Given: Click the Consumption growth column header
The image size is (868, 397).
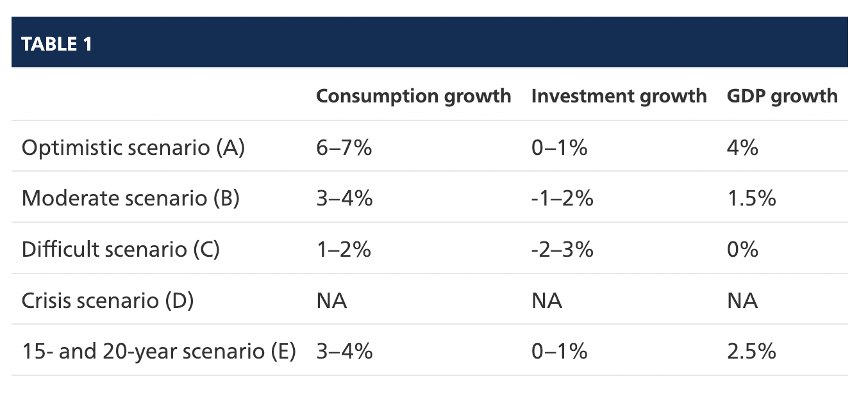Looking at the screenshot, I should coord(413,96).
